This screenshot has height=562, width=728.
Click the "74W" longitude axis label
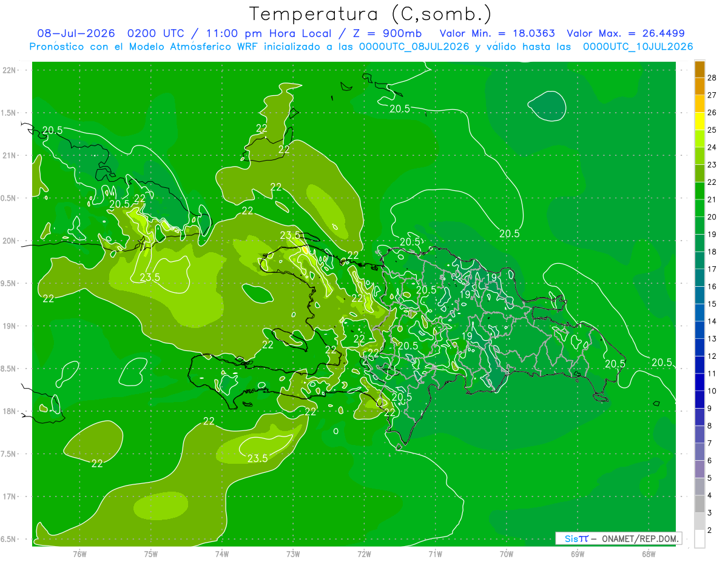click(222, 554)
